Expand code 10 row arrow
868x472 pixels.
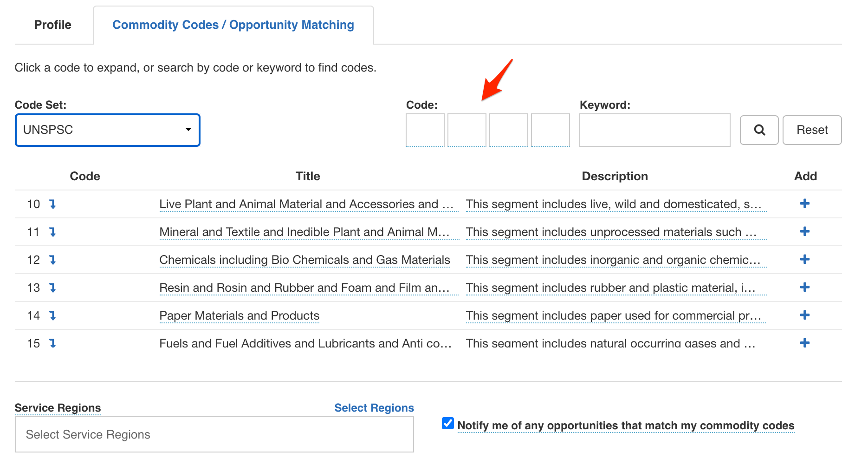point(52,204)
